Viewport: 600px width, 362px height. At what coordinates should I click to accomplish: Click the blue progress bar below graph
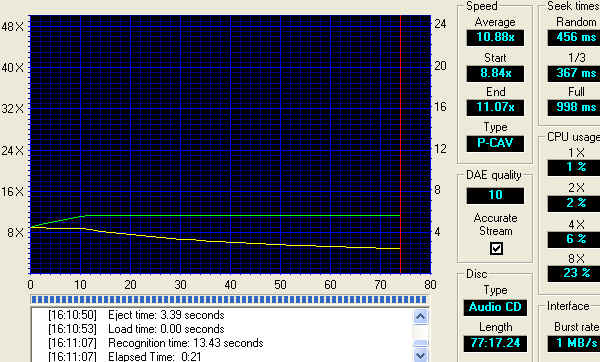coord(229,299)
